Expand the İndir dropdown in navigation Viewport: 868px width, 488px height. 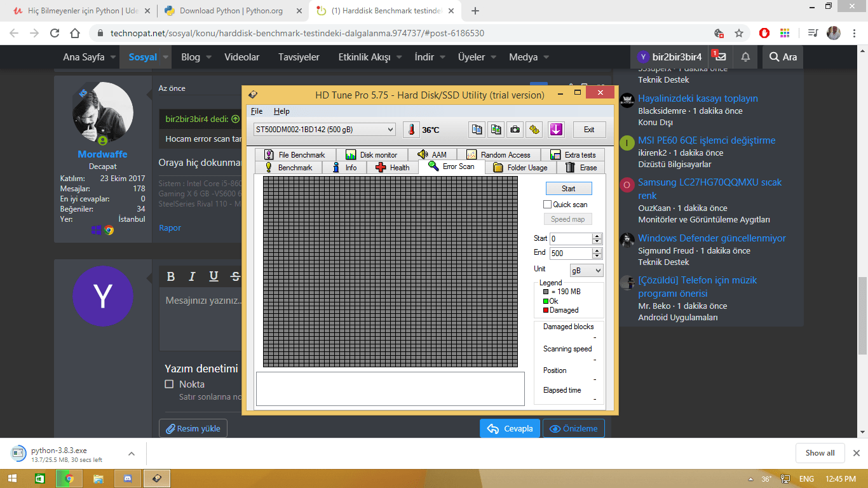click(x=443, y=57)
